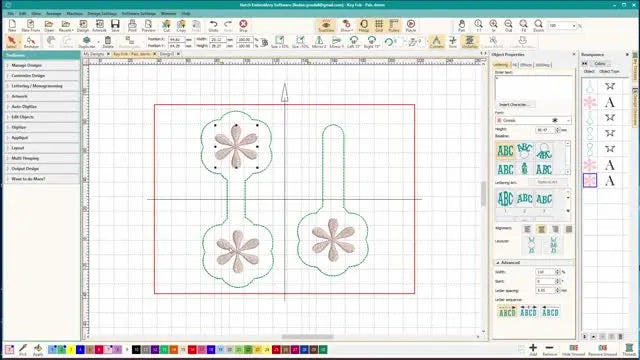Open the Lettering tab in Object Properties
The height and width of the screenshot is (360, 640).
(501, 65)
